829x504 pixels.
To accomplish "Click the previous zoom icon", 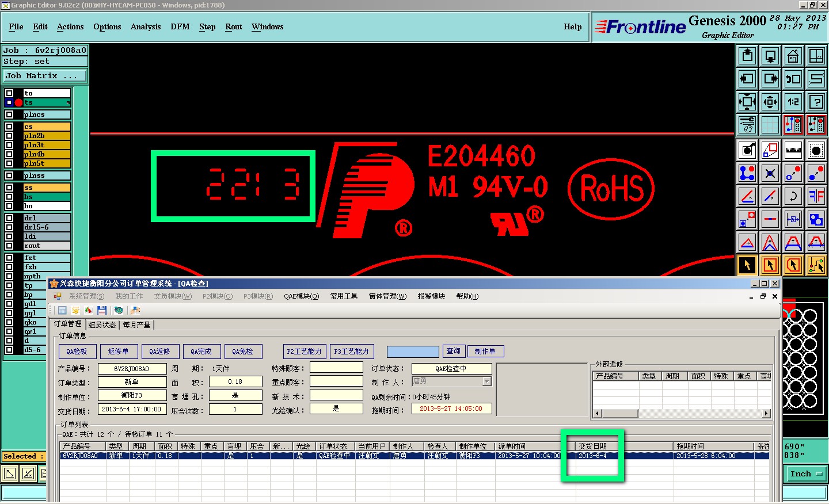I will click(x=793, y=79).
